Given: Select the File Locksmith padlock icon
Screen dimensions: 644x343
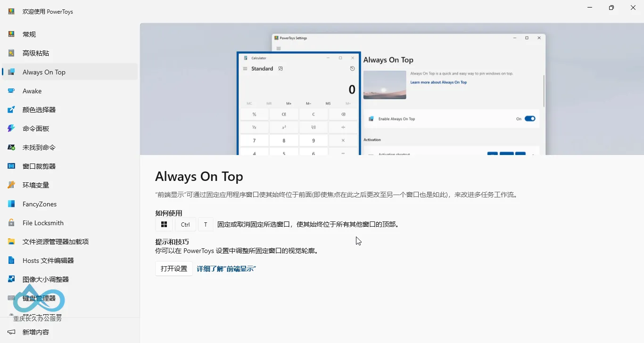Looking at the screenshot, I should pyautogui.click(x=11, y=223).
